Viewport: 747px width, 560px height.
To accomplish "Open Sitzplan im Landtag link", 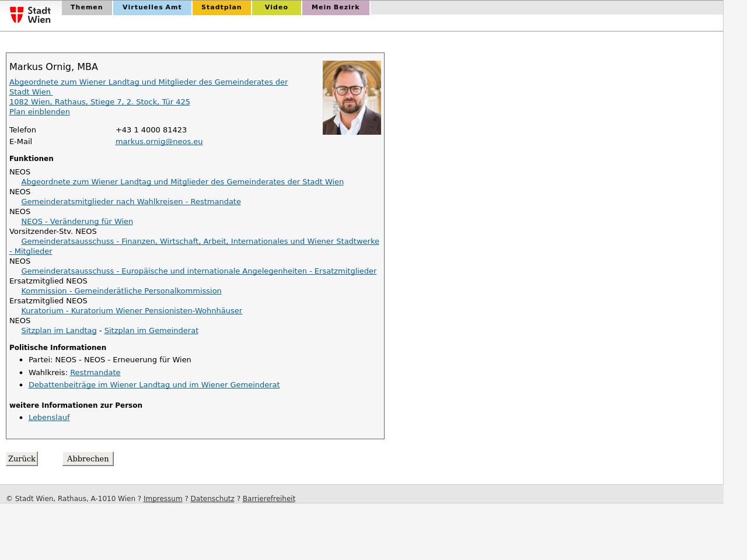I will click(x=59, y=330).
